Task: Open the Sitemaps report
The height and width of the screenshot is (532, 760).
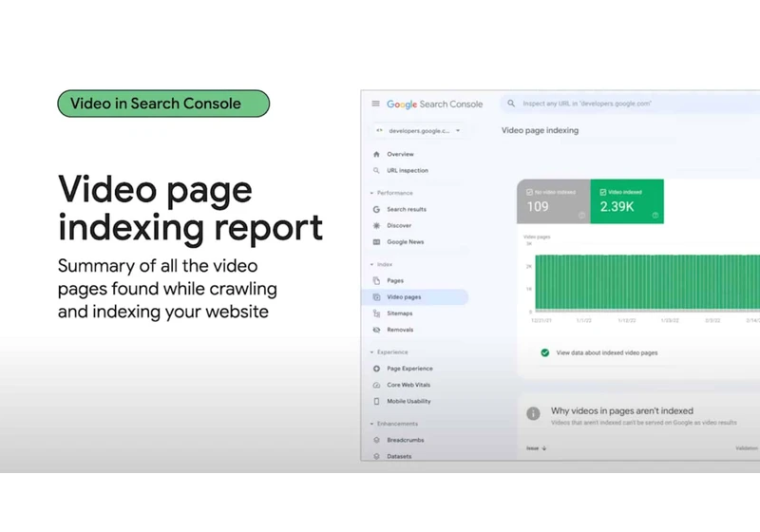Action: 399,313
